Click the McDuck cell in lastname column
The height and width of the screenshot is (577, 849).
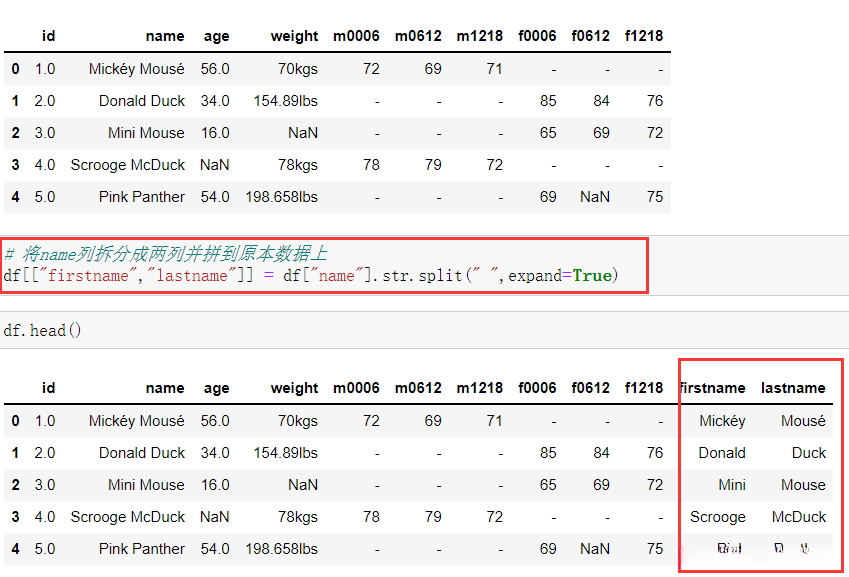pos(799,517)
